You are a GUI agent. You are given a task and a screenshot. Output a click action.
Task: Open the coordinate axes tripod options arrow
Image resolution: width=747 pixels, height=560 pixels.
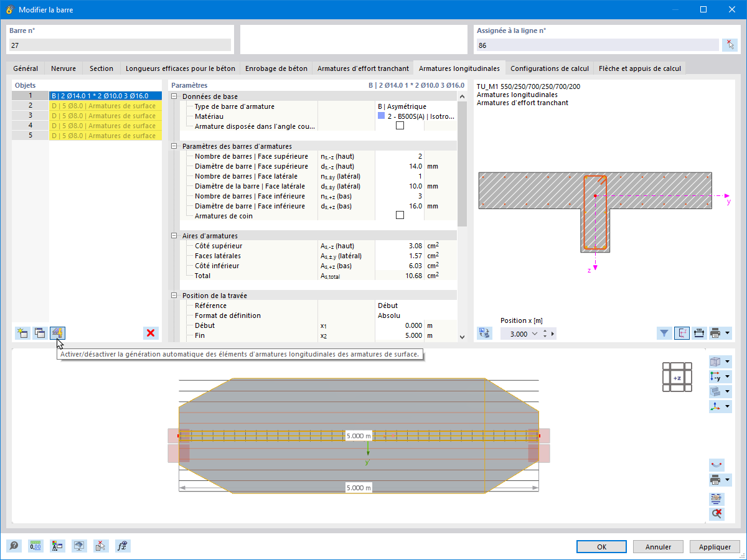tap(728, 406)
